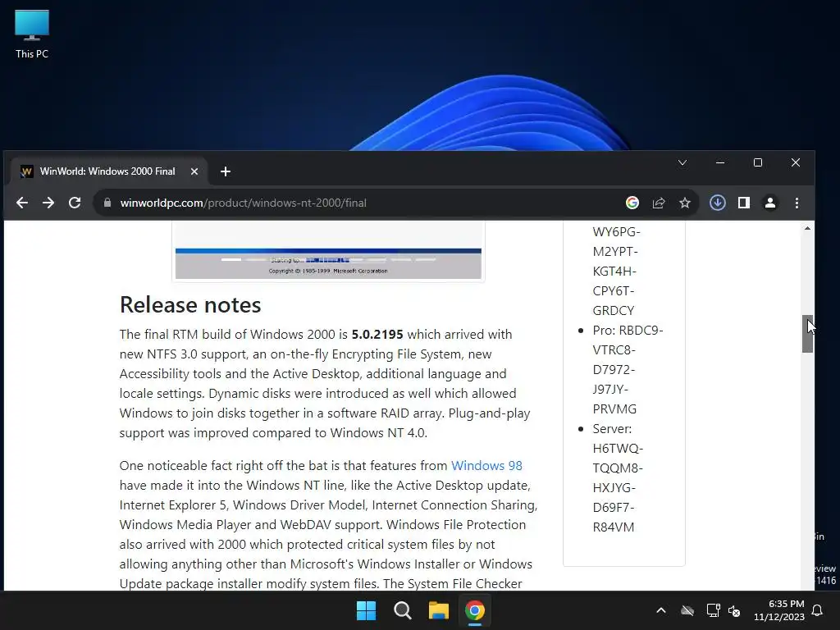Click the muted volume tray icon
Screen dimensions: 840x630
coord(734,610)
